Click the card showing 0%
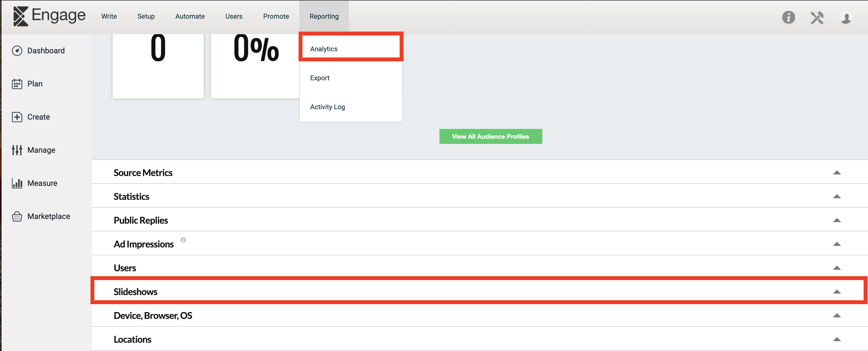This screenshot has width=868, height=351. click(255, 66)
